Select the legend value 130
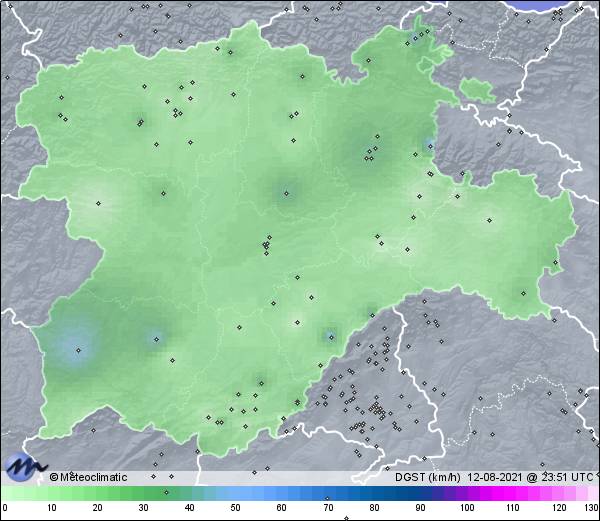This screenshot has width=600, height=521. point(592,508)
